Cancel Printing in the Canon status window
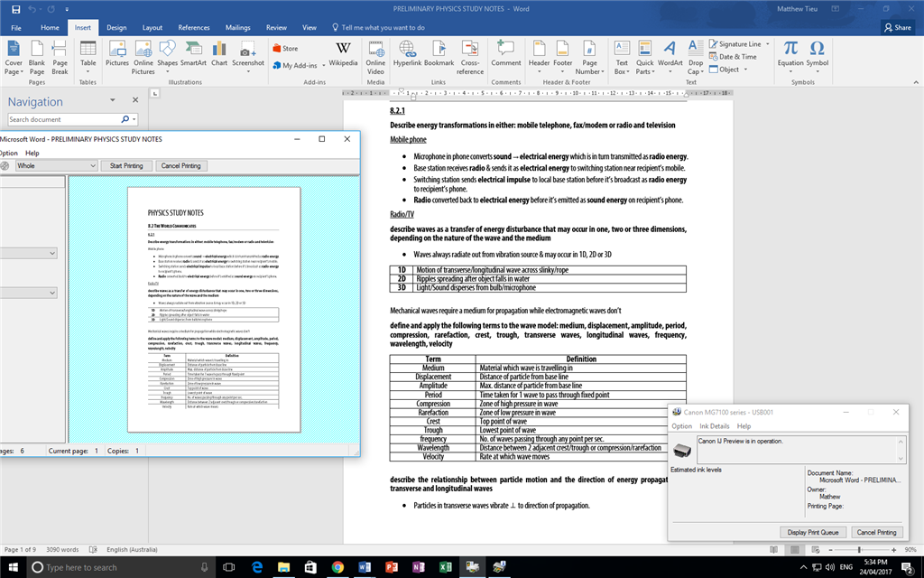 click(x=876, y=532)
